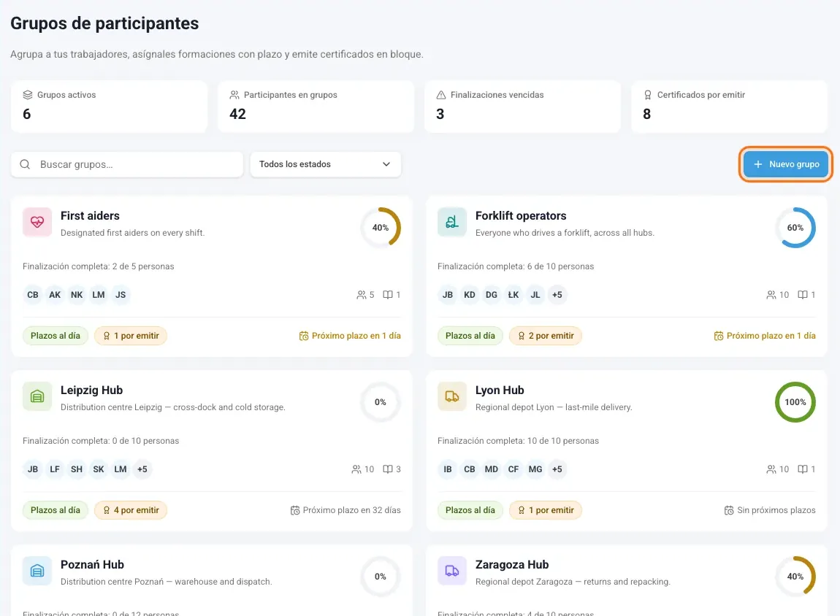Open the Zaragoza Hub group title
The width and height of the screenshot is (840, 616).
tap(512, 565)
